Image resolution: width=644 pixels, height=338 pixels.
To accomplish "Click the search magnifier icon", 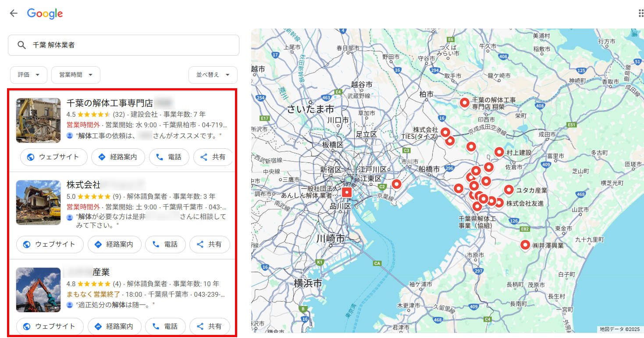I will 21,45.
